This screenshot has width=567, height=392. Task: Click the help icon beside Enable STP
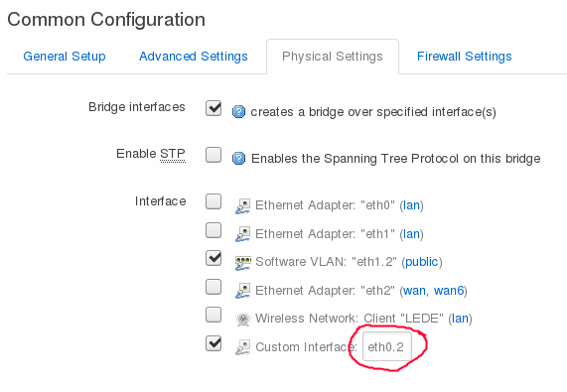coord(238,159)
